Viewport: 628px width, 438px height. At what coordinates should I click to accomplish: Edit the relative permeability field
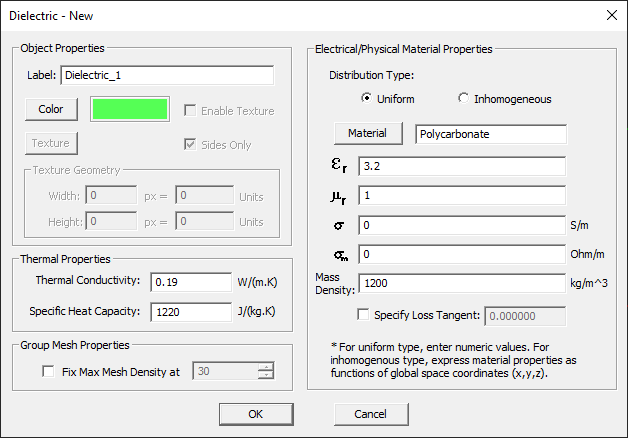[462, 195]
